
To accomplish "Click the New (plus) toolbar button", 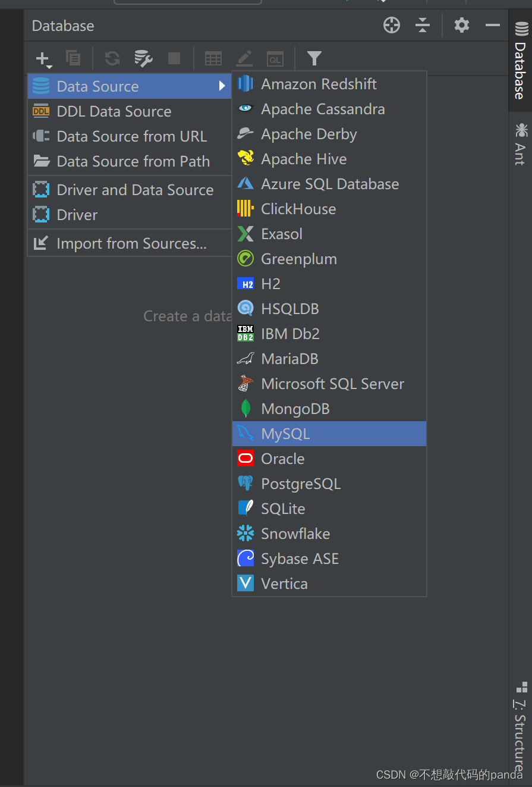I will [x=43, y=58].
